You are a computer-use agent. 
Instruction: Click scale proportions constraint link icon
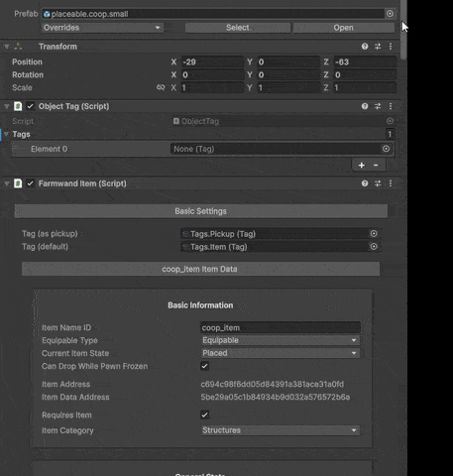[161, 87]
